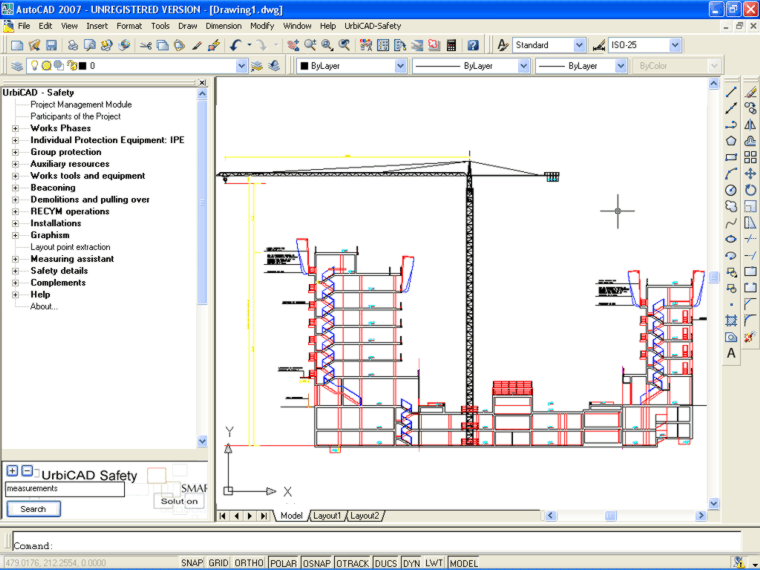Click the drawing area horizontal scrollbar thumb
Viewport: 760px width, 570px height.
[611, 516]
